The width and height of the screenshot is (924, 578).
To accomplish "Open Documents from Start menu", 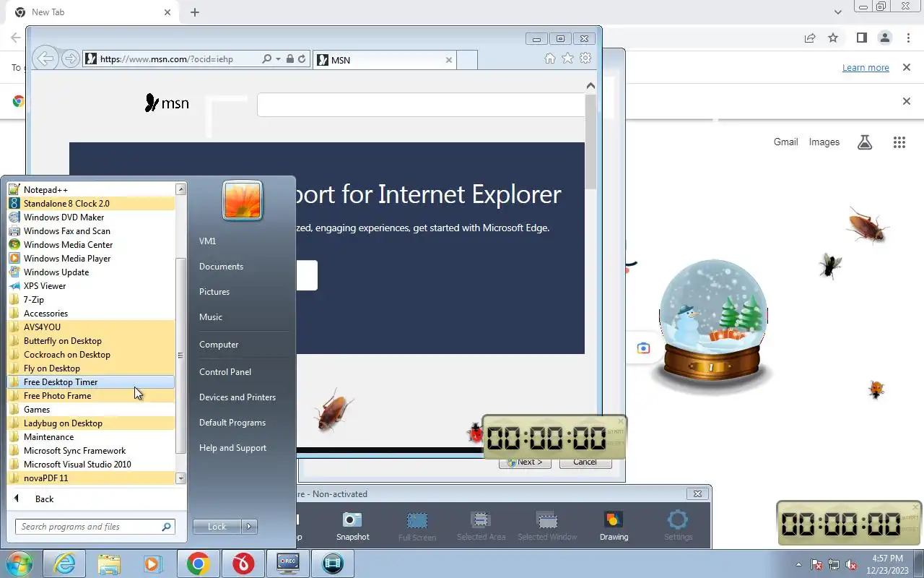I will point(221,267).
